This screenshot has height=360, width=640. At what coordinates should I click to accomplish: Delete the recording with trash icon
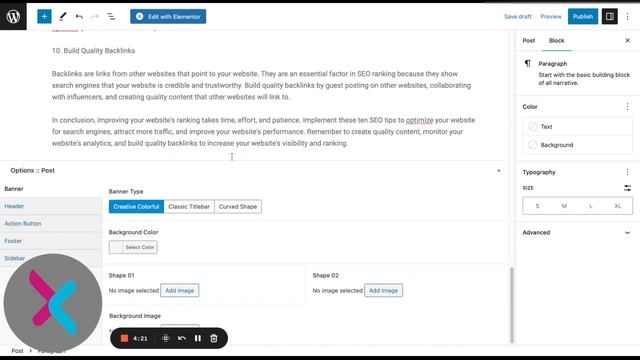click(x=213, y=338)
